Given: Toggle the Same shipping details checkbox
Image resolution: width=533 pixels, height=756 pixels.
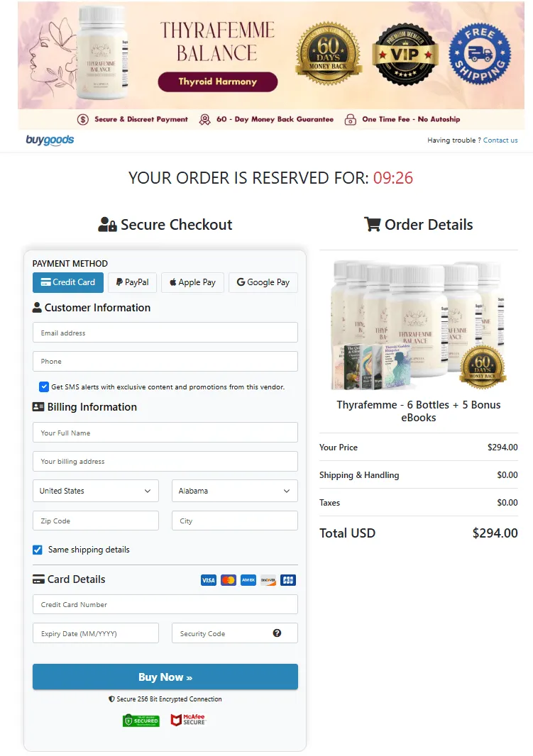Looking at the screenshot, I should [x=37, y=550].
